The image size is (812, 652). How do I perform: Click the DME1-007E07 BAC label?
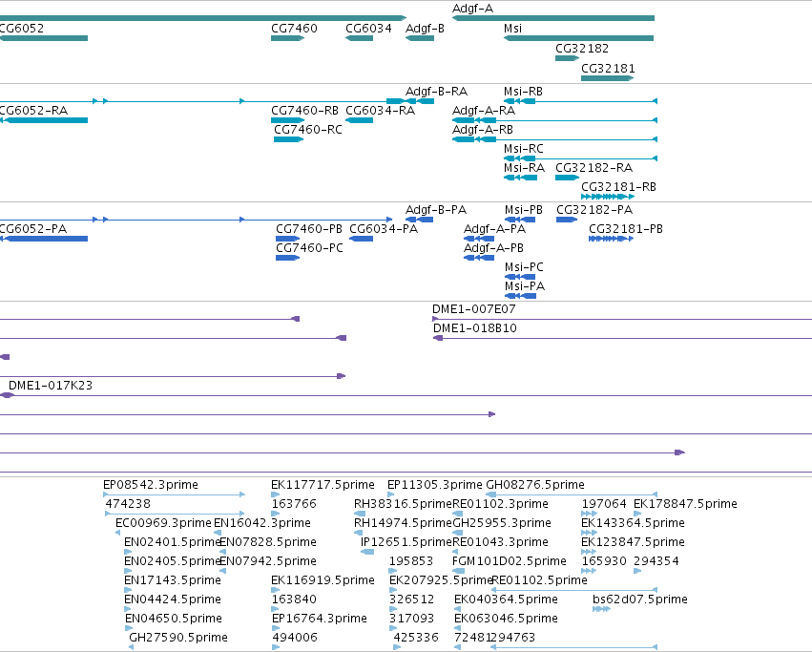click(x=474, y=310)
